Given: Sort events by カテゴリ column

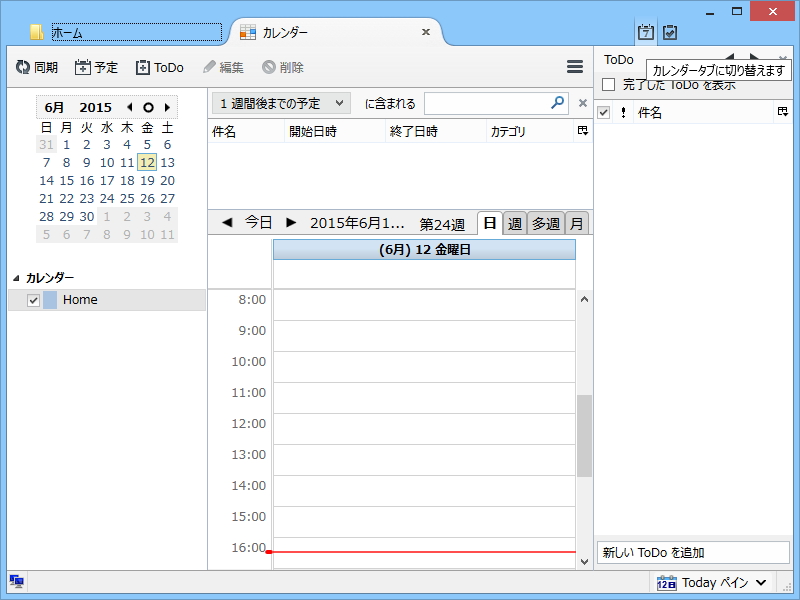Looking at the screenshot, I should tap(530, 132).
